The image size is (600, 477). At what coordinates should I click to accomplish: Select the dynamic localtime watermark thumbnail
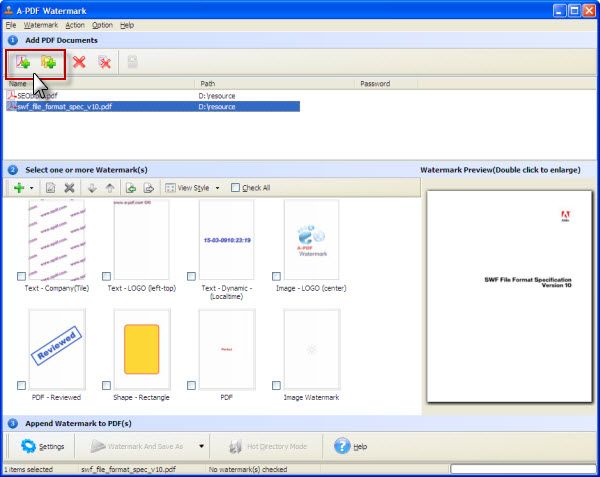click(x=227, y=240)
